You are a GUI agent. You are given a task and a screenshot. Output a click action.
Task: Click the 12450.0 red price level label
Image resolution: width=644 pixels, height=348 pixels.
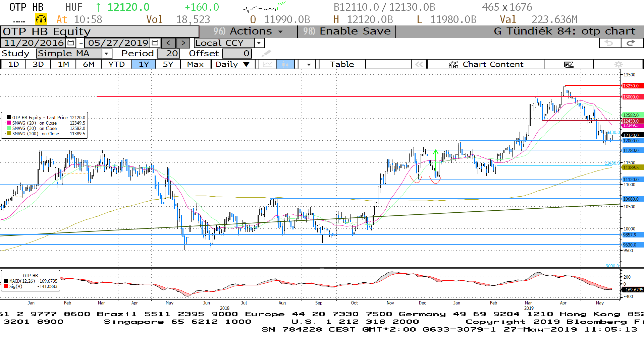633,121
